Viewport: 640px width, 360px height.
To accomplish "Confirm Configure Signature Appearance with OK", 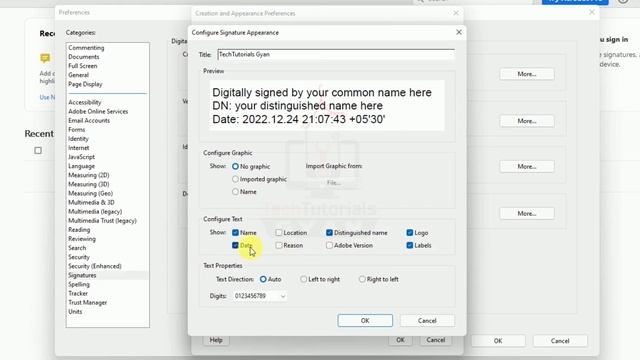I will (365, 321).
